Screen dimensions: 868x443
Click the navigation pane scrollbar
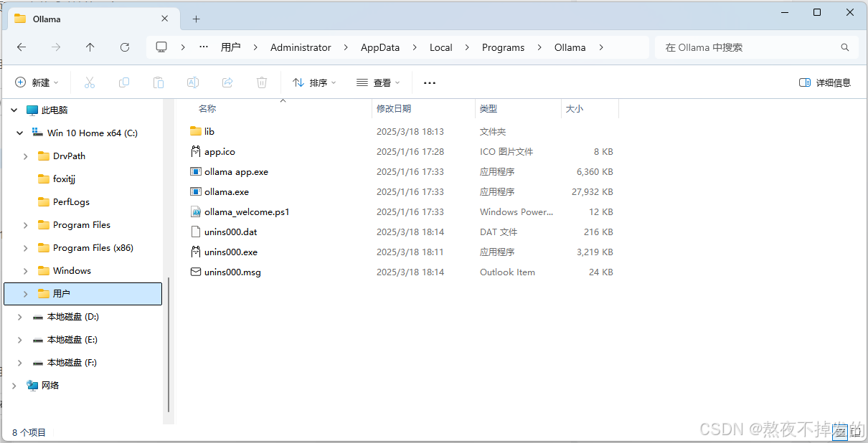[169, 345]
